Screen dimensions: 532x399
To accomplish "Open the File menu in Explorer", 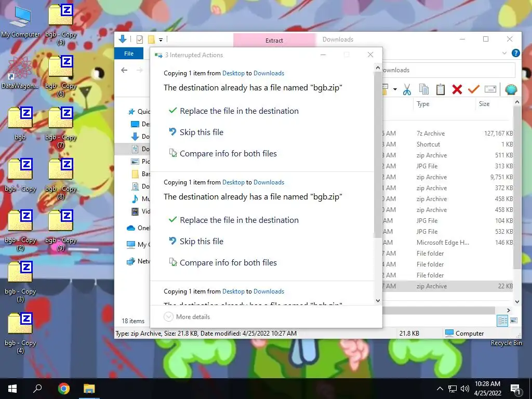I will point(129,54).
